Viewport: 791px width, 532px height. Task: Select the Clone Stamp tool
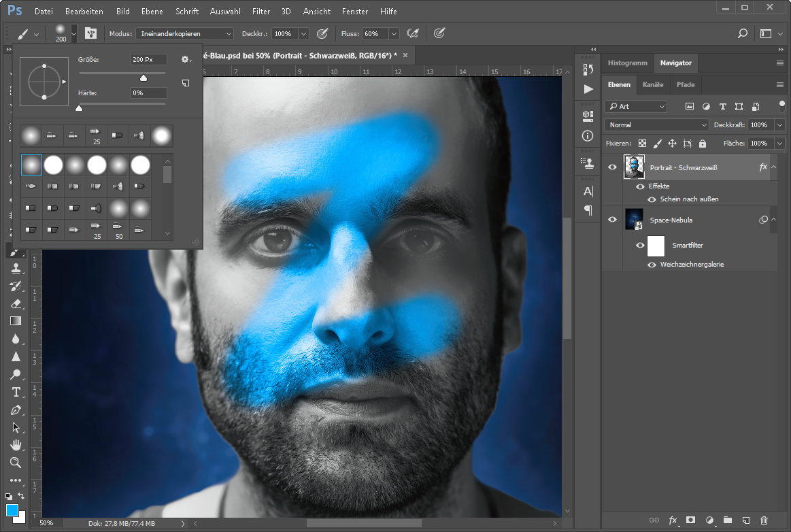16,269
